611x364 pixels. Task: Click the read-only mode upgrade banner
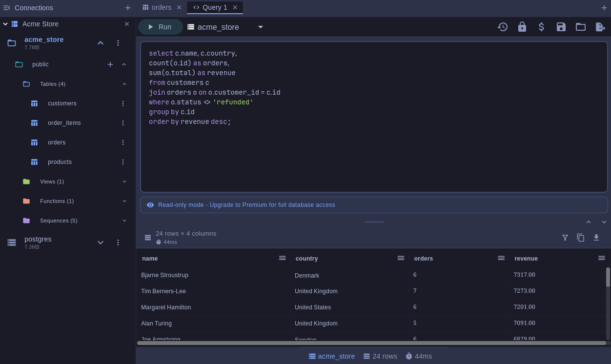374,205
